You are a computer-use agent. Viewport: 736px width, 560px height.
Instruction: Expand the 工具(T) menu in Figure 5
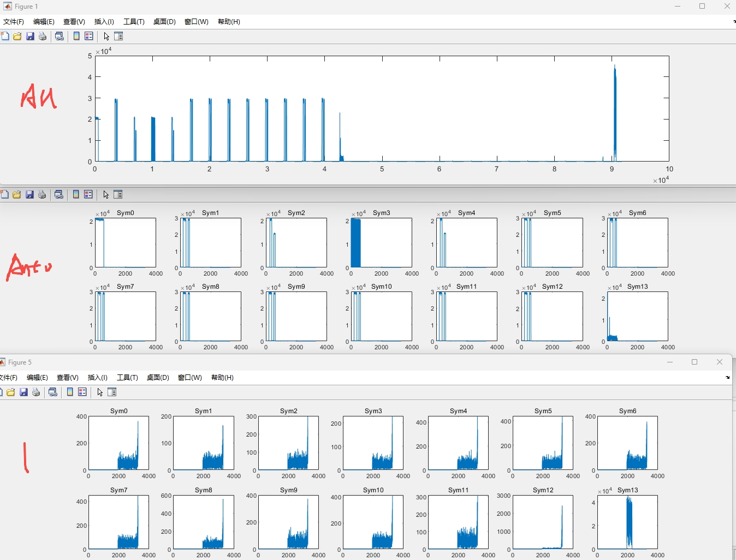click(127, 378)
